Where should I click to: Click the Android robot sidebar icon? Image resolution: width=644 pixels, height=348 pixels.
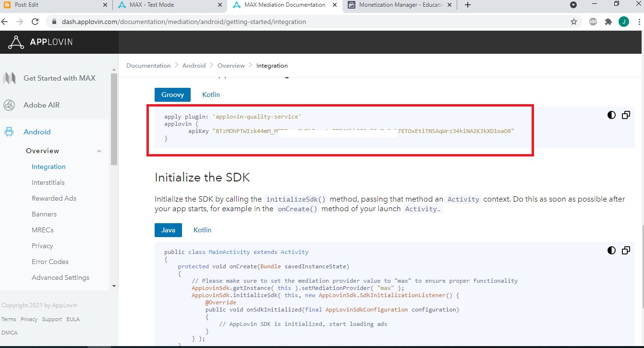click(9, 132)
